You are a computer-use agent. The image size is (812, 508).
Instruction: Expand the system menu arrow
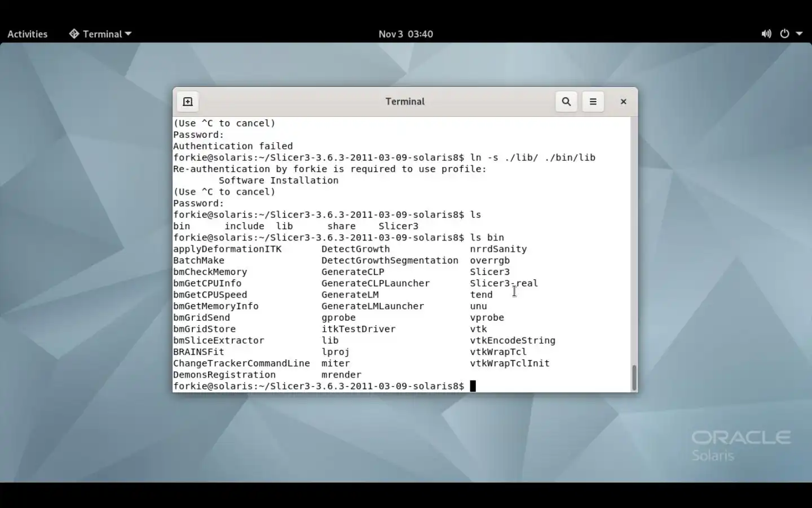tap(799, 34)
